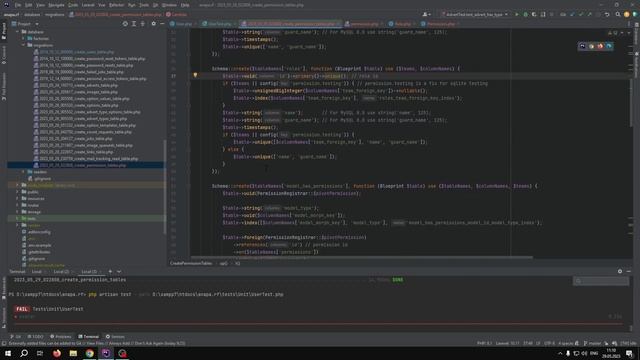Add a new terminal tab
This screenshot has height=360, width=640.
coord(110,271)
